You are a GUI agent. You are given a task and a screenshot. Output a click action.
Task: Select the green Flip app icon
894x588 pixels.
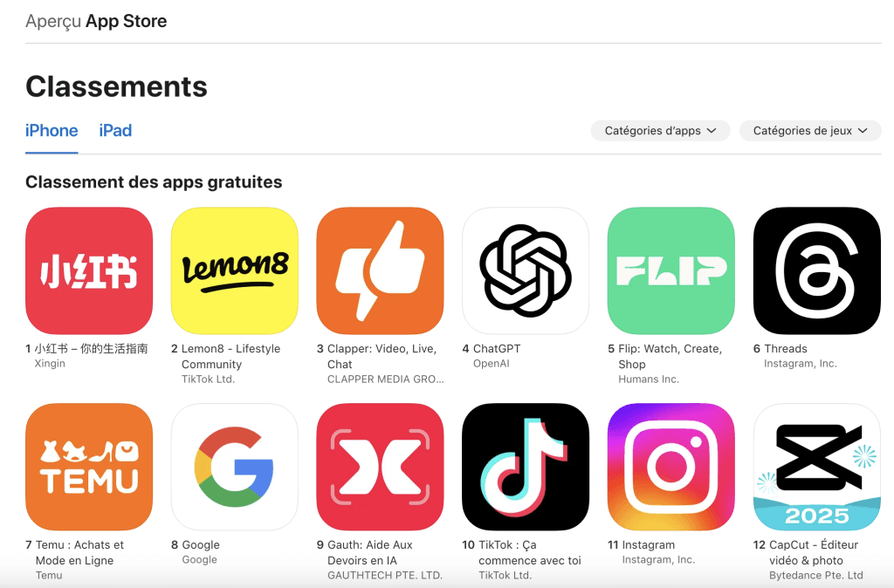pyautogui.click(x=671, y=270)
